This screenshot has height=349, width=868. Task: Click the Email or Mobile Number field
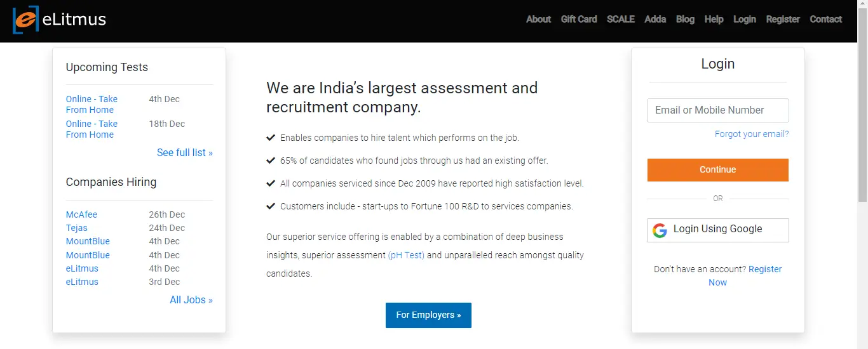pos(718,110)
